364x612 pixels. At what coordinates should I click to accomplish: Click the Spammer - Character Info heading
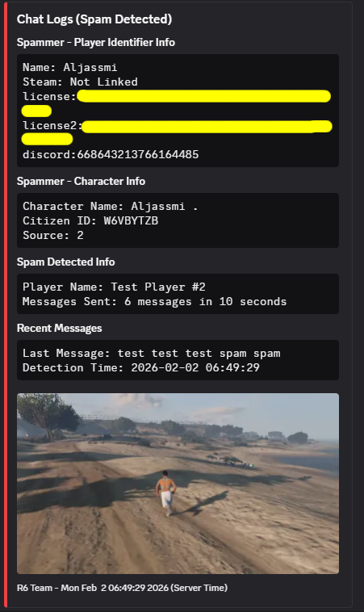tap(81, 181)
